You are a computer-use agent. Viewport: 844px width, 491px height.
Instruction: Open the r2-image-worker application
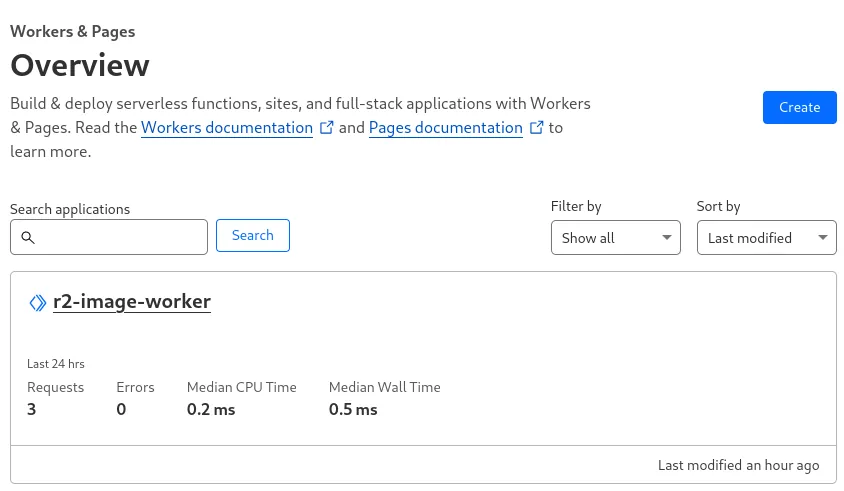pos(132,302)
